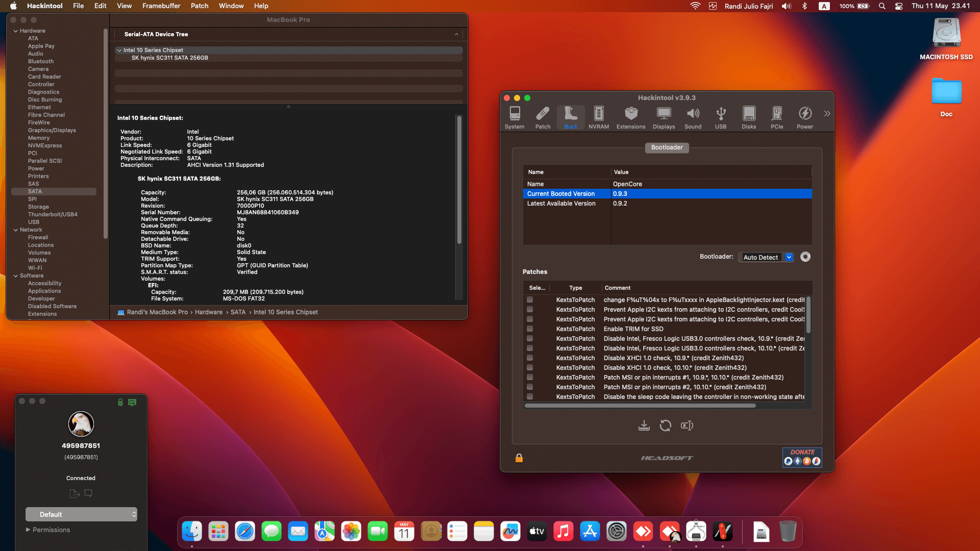This screenshot has width=980, height=551.
Task: Click the refresh icon below the Patches table
Action: 665,425
